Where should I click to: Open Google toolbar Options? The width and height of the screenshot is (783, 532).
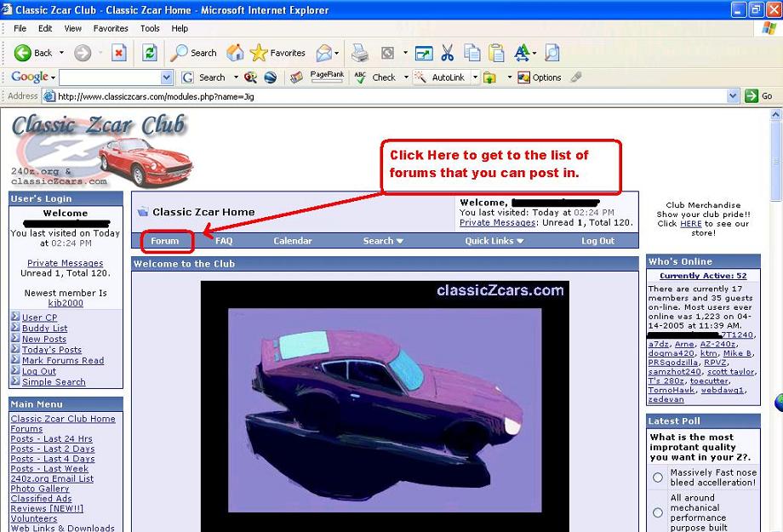[540, 77]
